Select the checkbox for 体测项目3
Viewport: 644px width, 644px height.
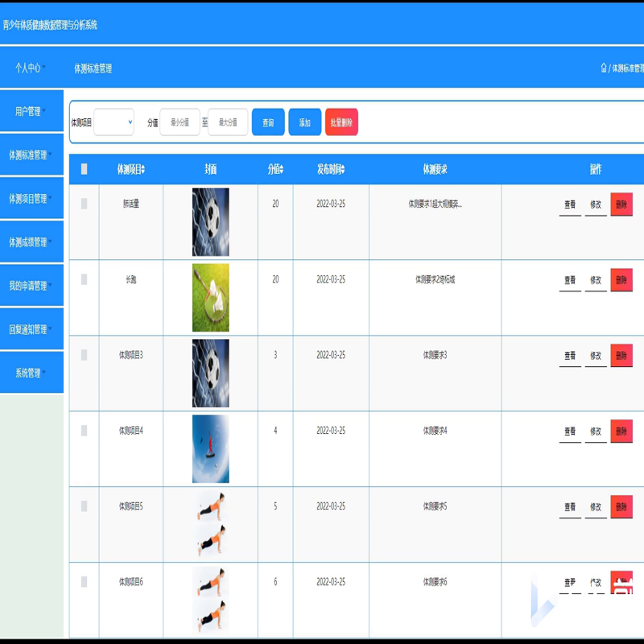(85, 355)
